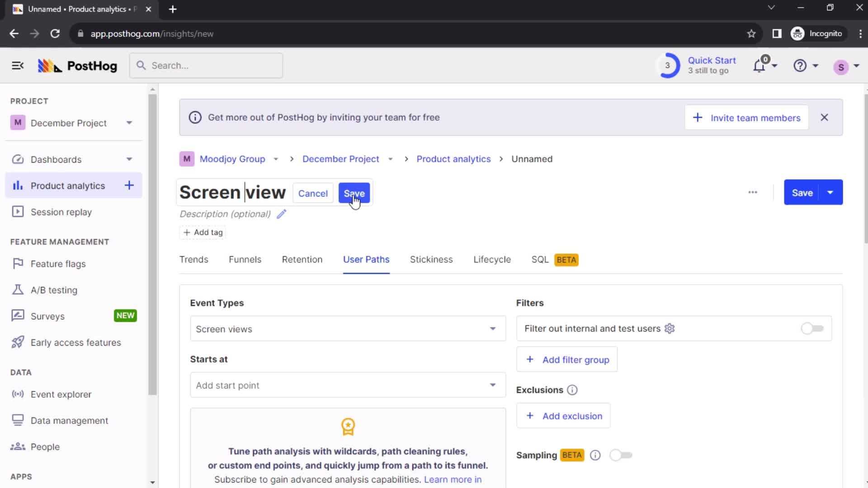Toggle Filter out internal and test users

(812, 328)
